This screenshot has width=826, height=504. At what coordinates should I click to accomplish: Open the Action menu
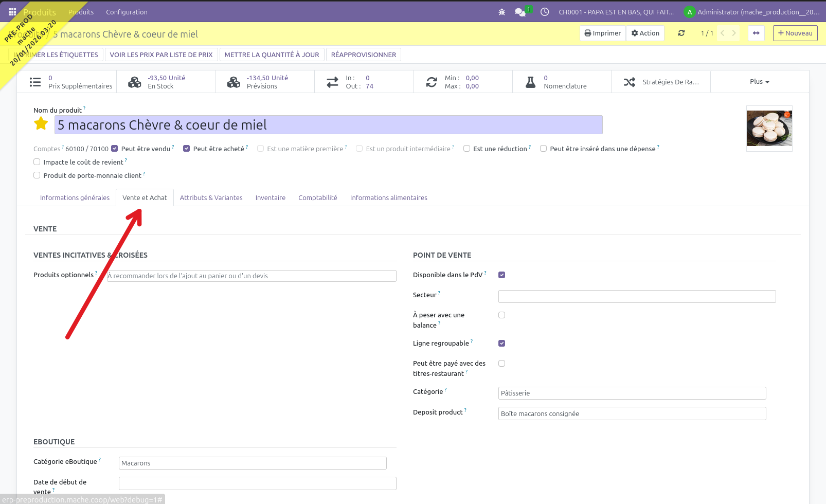click(645, 33)
